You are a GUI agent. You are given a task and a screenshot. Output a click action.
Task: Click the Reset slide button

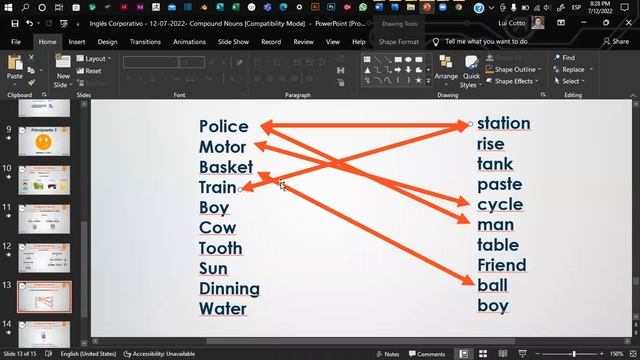[x=89, y=71]
